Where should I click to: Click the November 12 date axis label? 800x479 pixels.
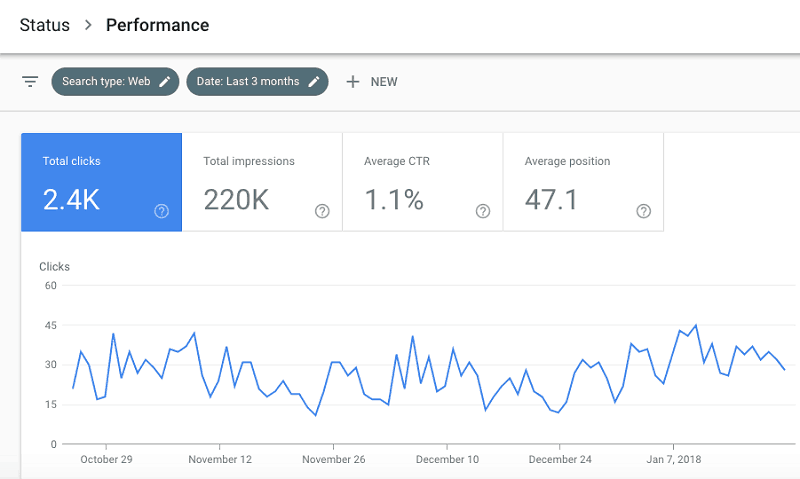(221, 460)
